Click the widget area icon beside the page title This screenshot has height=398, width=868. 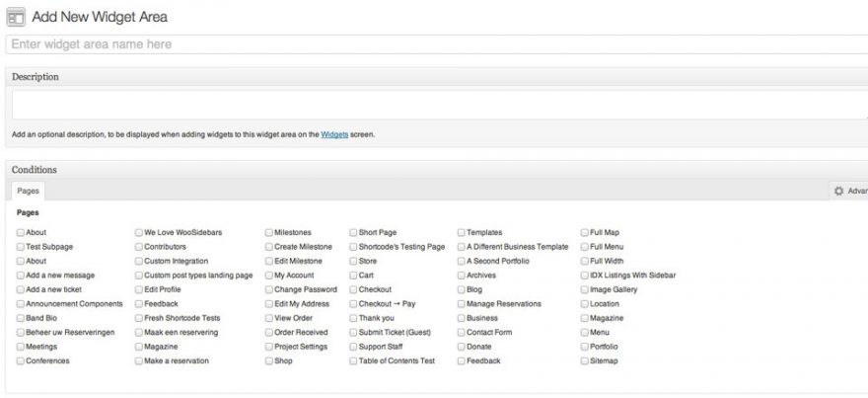[x=16, y=17]
